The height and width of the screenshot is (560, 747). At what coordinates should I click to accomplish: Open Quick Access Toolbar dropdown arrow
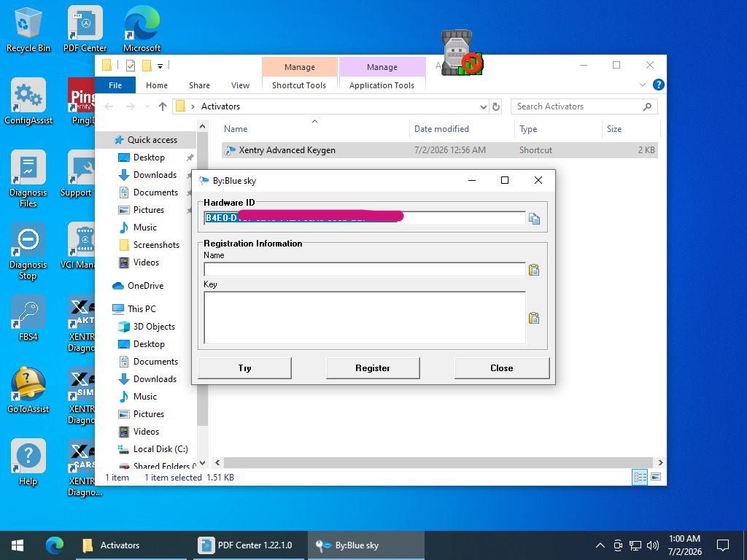tap(160, 66)
